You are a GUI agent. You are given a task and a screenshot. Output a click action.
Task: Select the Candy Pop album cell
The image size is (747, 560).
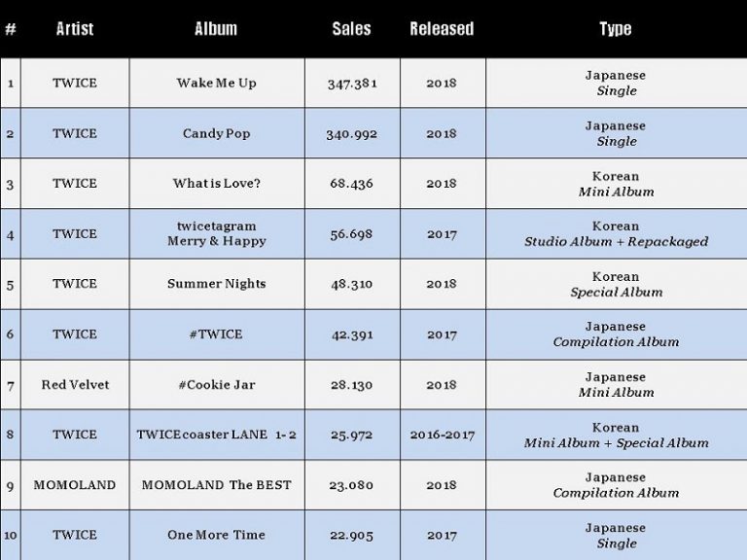tap(217, 133)
